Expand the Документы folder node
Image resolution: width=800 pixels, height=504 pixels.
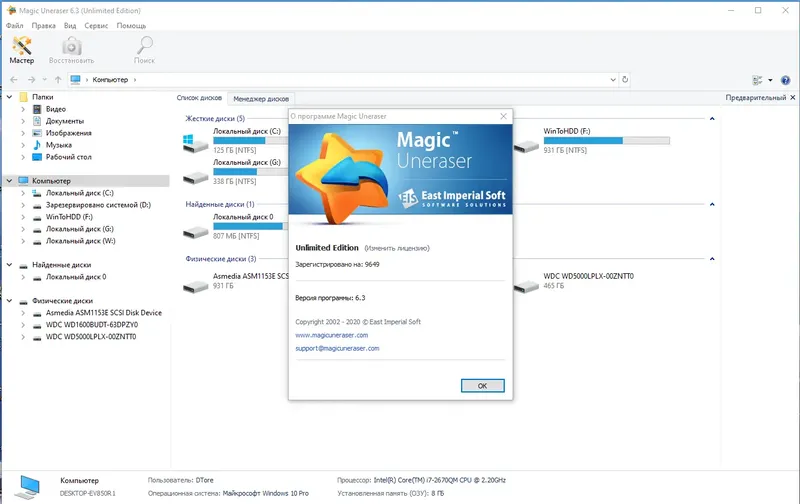(23, 121)
